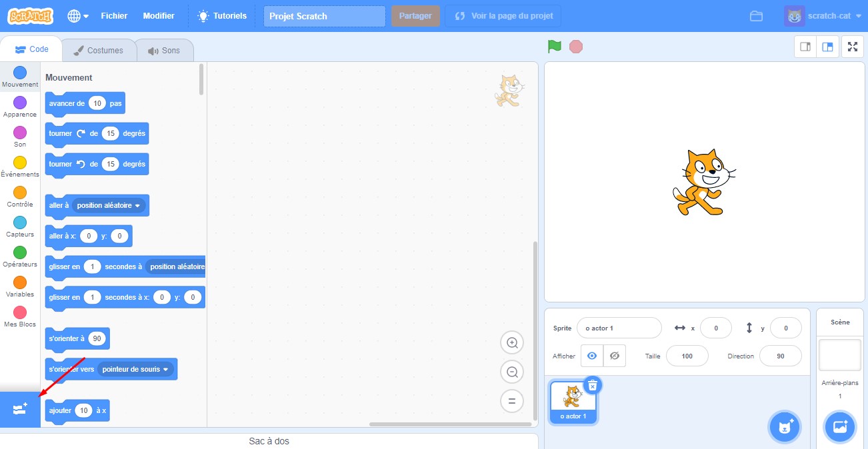Open the globe language dropdown
868x449 pixels.
(x=78, y=16)
